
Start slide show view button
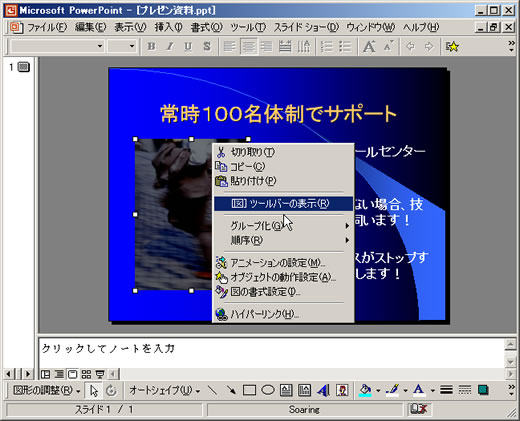point(100,374)
